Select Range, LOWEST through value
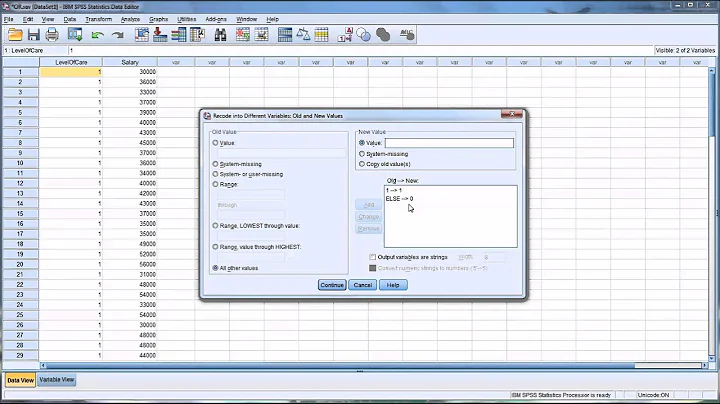This screenshot has height=404, width=720. click(215, 225)
